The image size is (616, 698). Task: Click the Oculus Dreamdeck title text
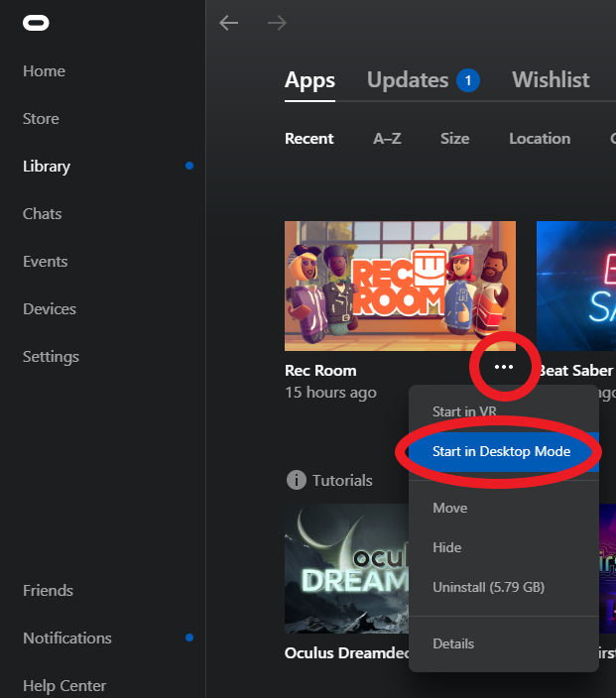pos(346,653)
